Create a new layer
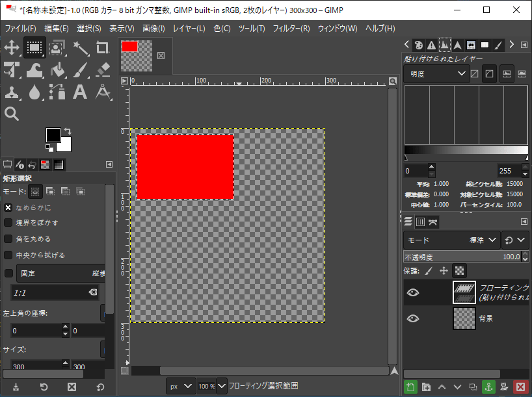Image resolution: width=532 pixels, height=397 pixels. pos(411,387)
